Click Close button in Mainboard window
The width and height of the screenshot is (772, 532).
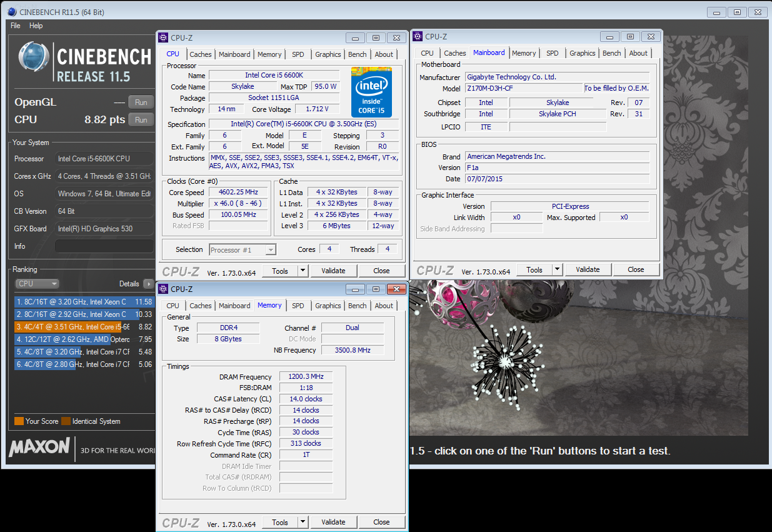[x=636, y=269]
